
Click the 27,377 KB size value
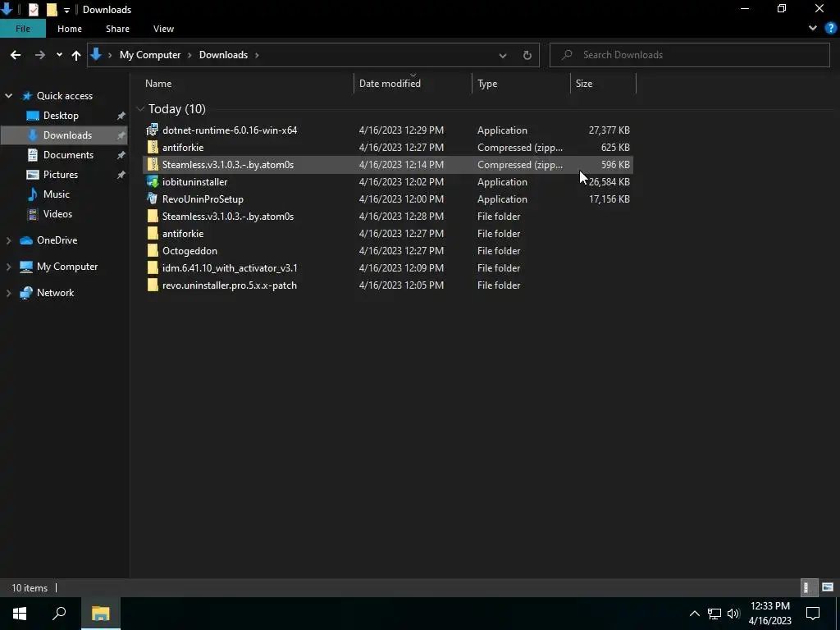tap(609, 130)
